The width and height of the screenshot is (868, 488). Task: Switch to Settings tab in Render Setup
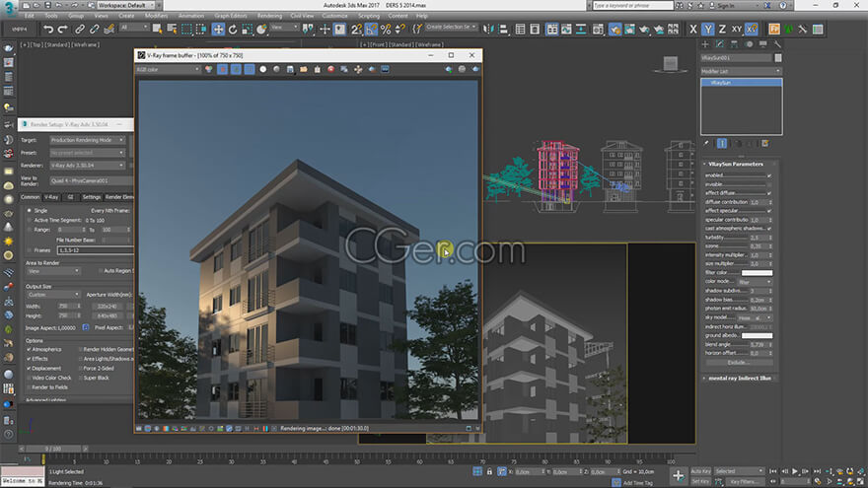[x=92, y=197]
